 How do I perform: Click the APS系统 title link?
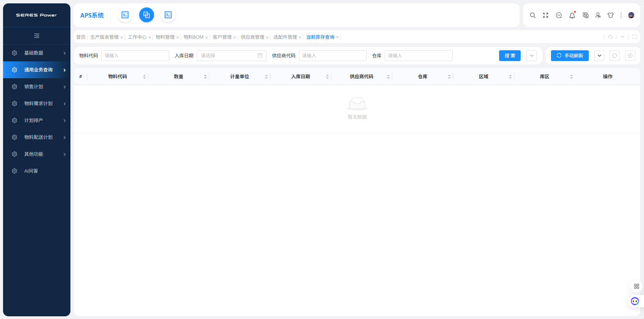click(92, 15)
